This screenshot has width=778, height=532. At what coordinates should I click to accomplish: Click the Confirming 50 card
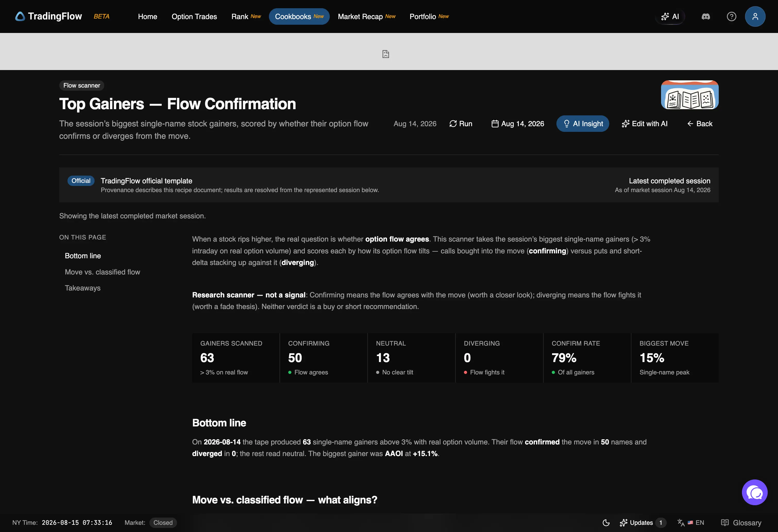coord(324,358)
